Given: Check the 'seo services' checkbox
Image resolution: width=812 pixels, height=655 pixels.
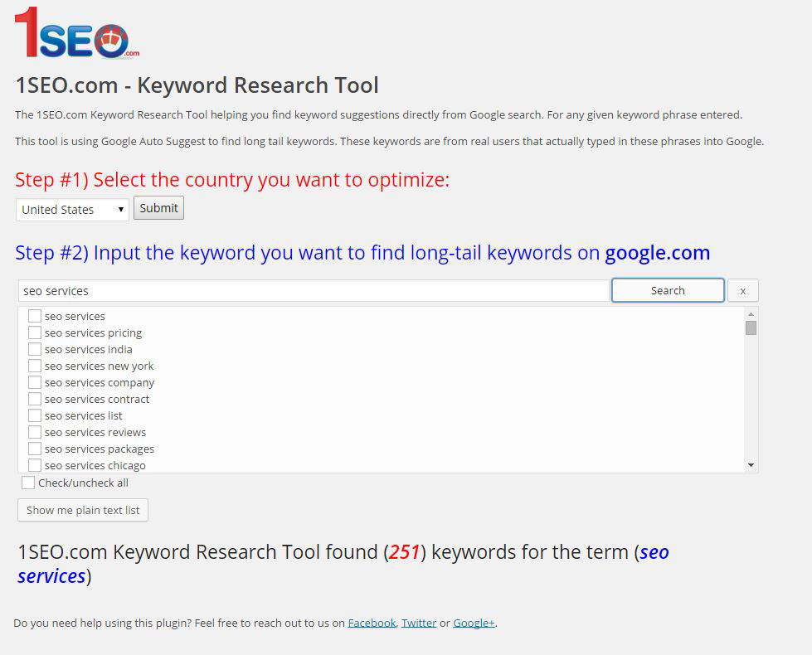Looking at the screenshot, I should pos(35,316).
